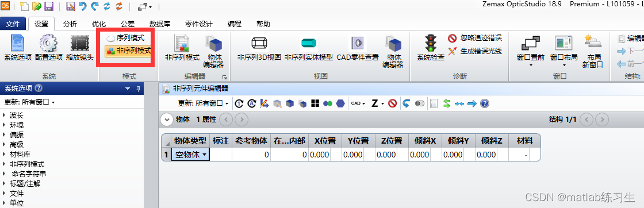Click the blue hexagon icon in editor toolbar

pos(340,103)
